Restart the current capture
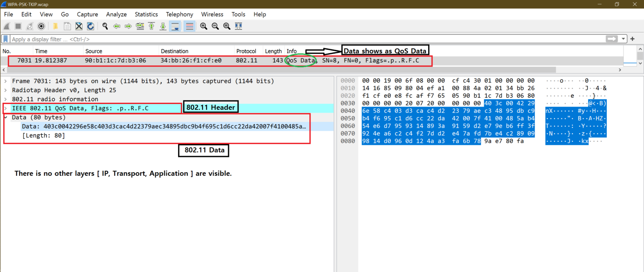 (x=29, y=26)
